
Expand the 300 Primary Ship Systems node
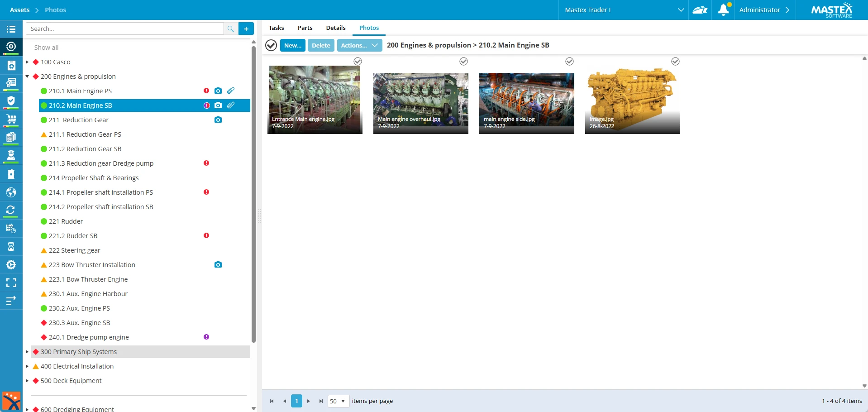click(27, 352)
